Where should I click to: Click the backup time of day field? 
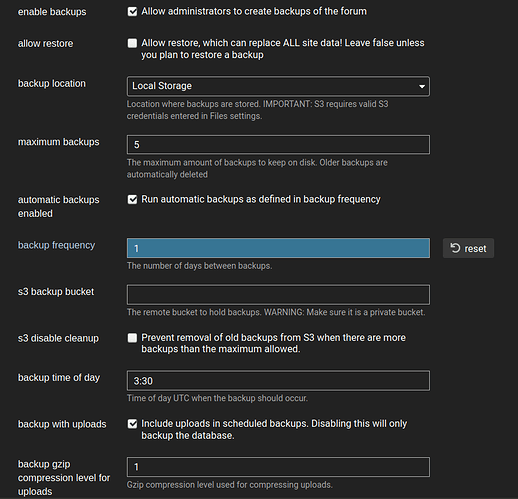[278, 381]
